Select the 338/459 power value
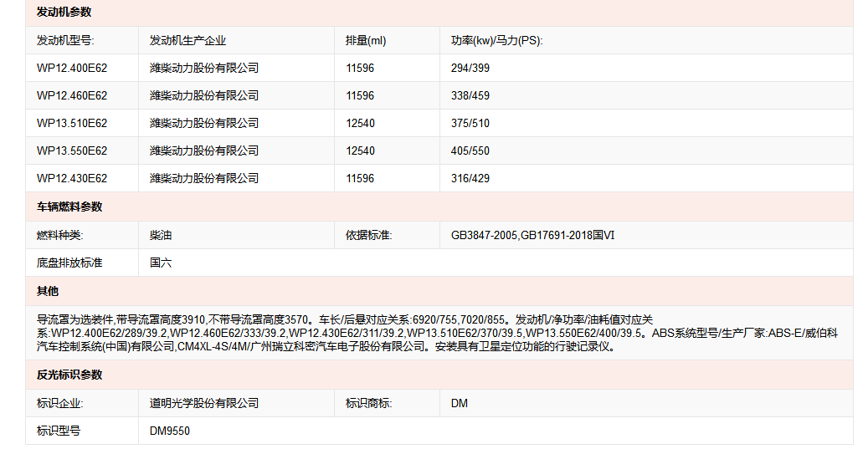This screenshot has width=868, height=449. pyautogui.click(x=470, y=95)
